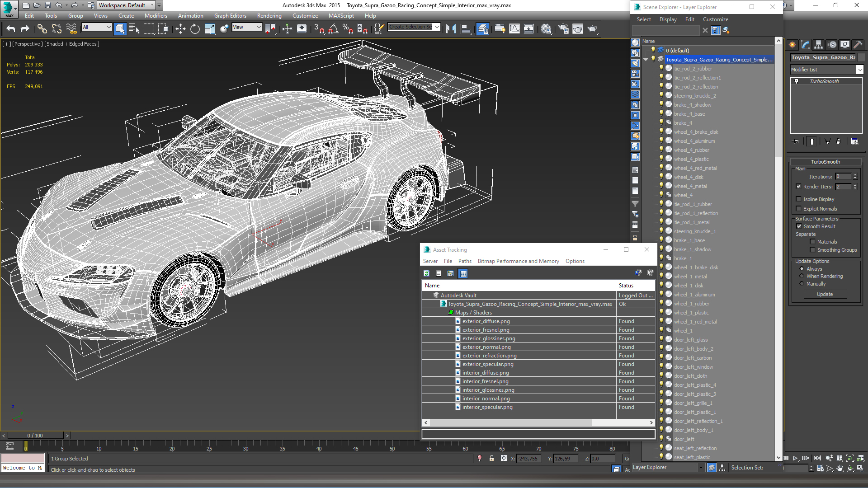Click the Play Animation button

[795, 458]
